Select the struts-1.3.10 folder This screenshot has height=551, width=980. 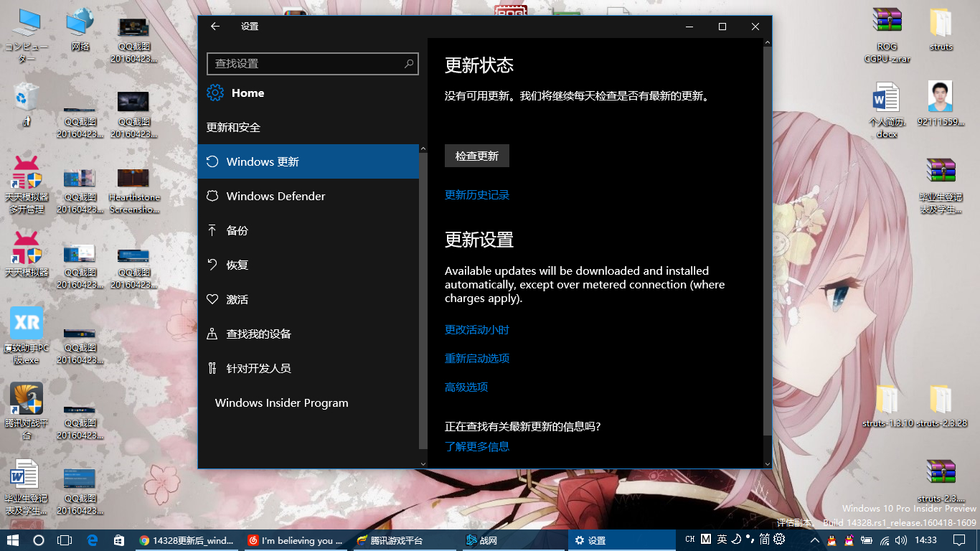pos(887,406)
